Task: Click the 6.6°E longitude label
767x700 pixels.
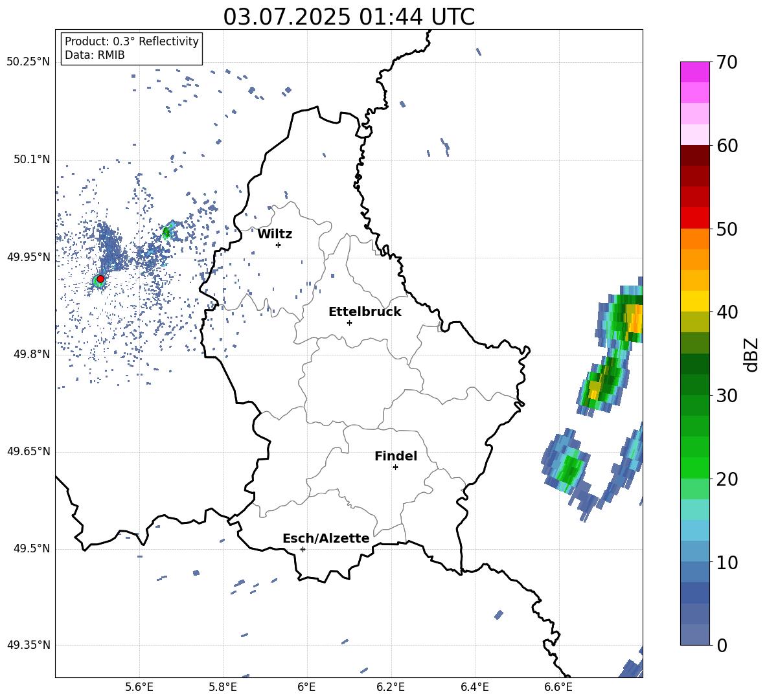Action: click(558, 688)
